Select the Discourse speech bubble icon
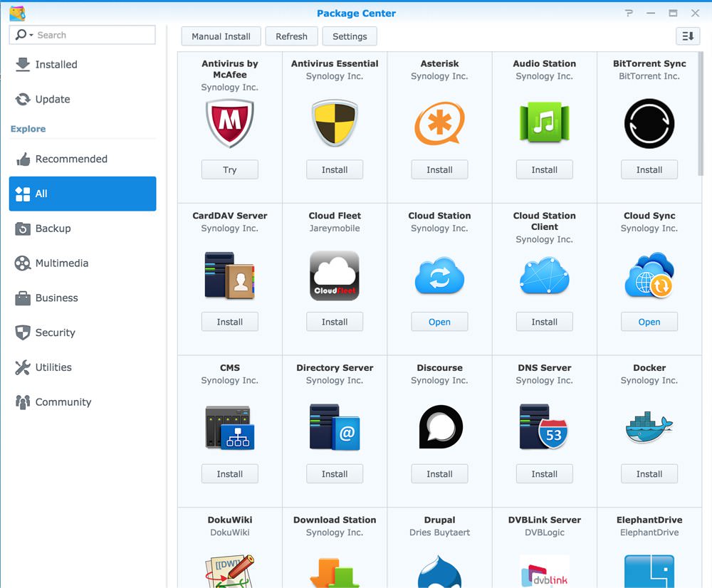The image size is (712, 588). [440, 427]
